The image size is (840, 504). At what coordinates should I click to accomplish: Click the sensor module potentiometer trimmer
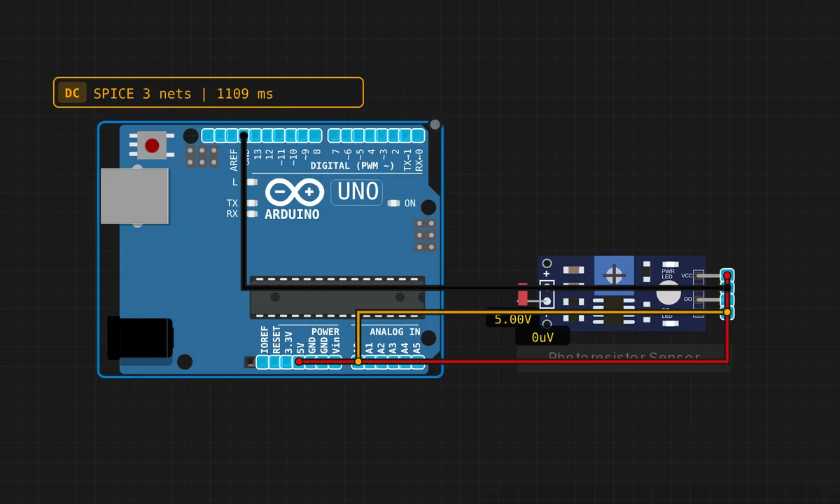coord(614,274)
